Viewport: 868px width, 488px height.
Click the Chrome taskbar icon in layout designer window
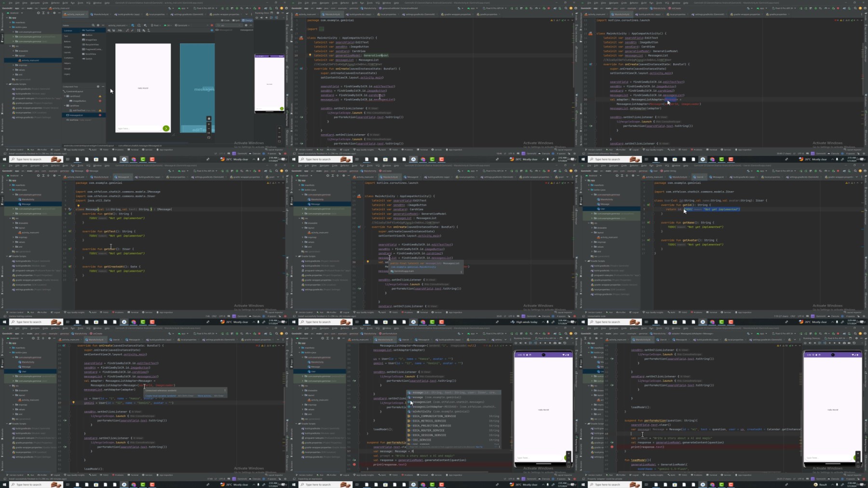(x=134, y=159)
